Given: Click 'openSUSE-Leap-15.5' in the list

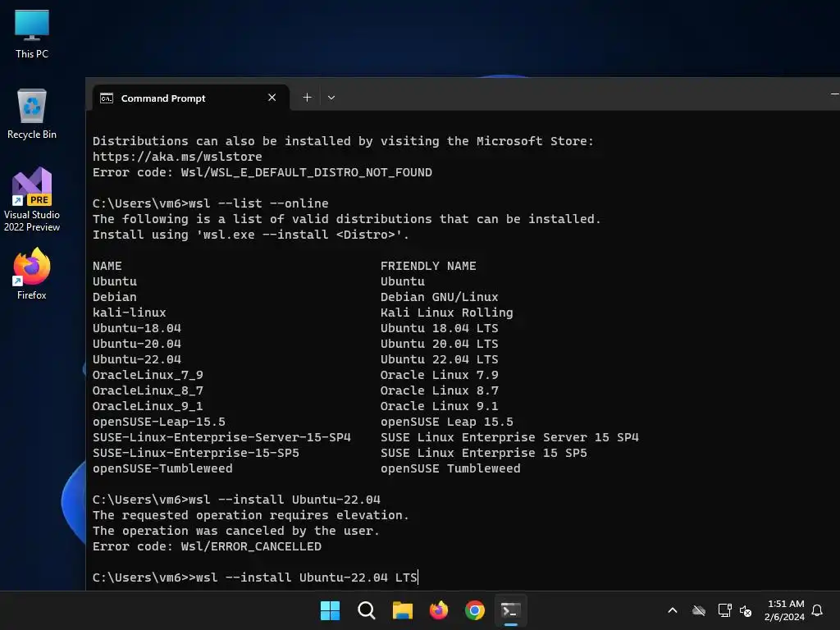Looking at the screenshot, I should tap(159, 422).
